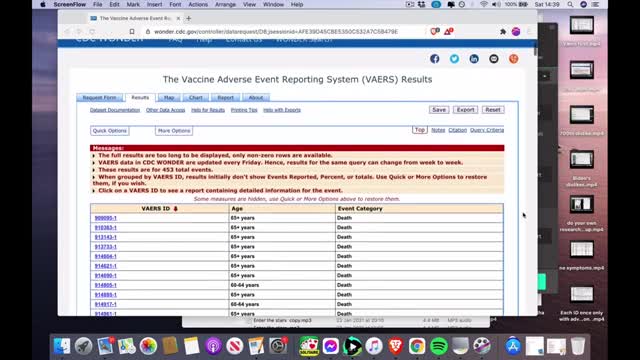Click the Wi-Fi status icon

pyautogui.click(x=484, y=4)
